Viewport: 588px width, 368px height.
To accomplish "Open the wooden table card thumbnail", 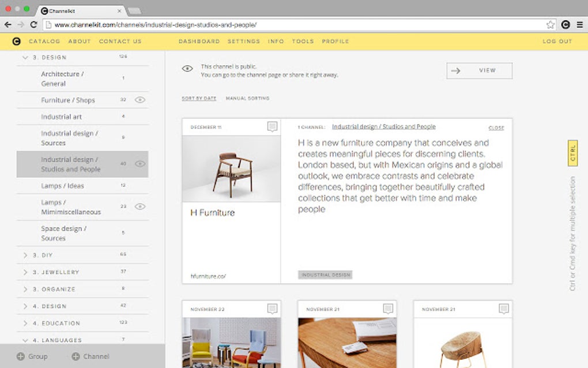I will pos(347,343).
